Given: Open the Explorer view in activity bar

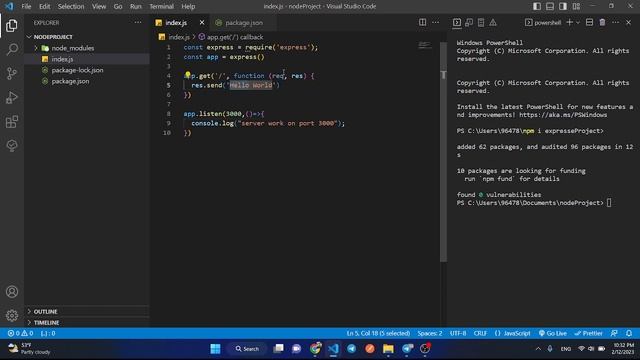Looking at the screenshot, I should pos(12,26).
